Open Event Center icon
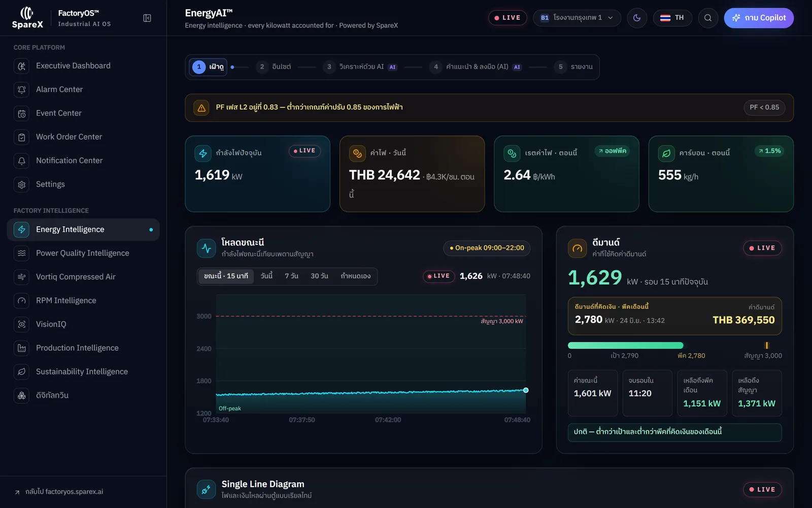Image resolution: width=812 pixels, height=508 pixels. [x=22, y=113]
